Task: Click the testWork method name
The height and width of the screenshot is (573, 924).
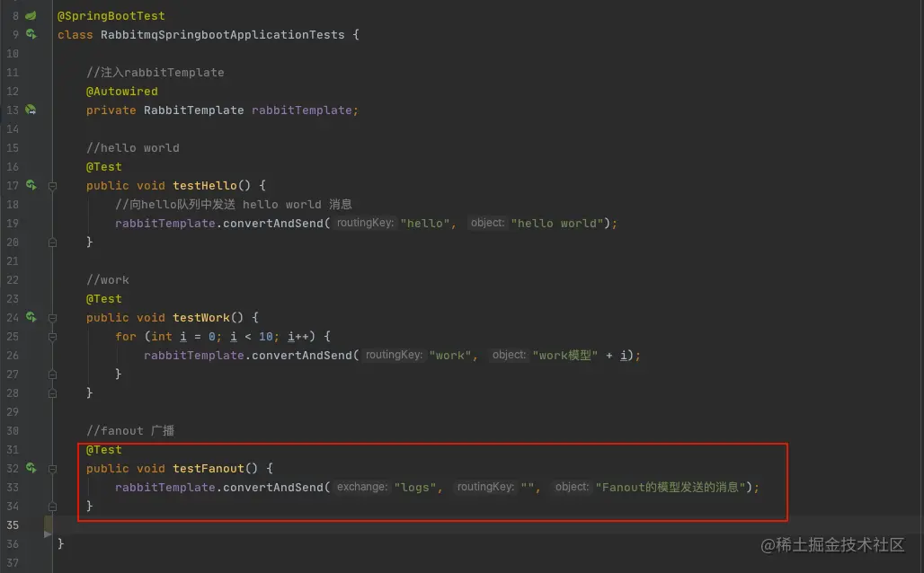Action: coord(201,317)
